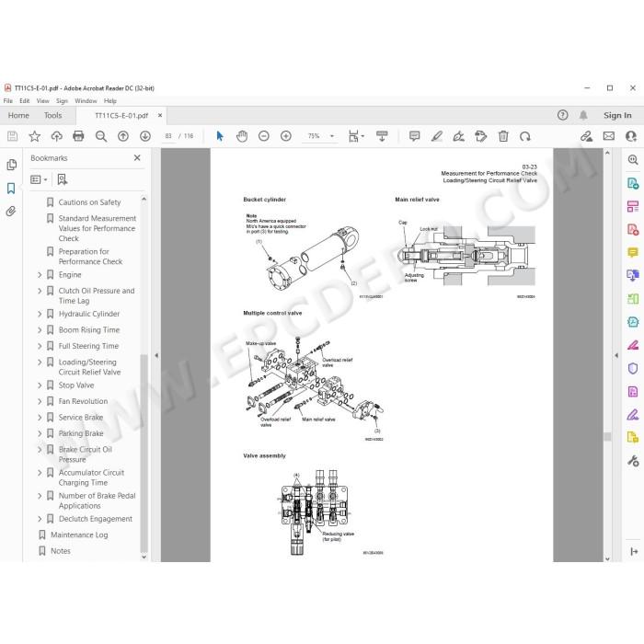Print the document using the printer icon
This screenshot has height=644, width=644.
[x=78, y=136]
